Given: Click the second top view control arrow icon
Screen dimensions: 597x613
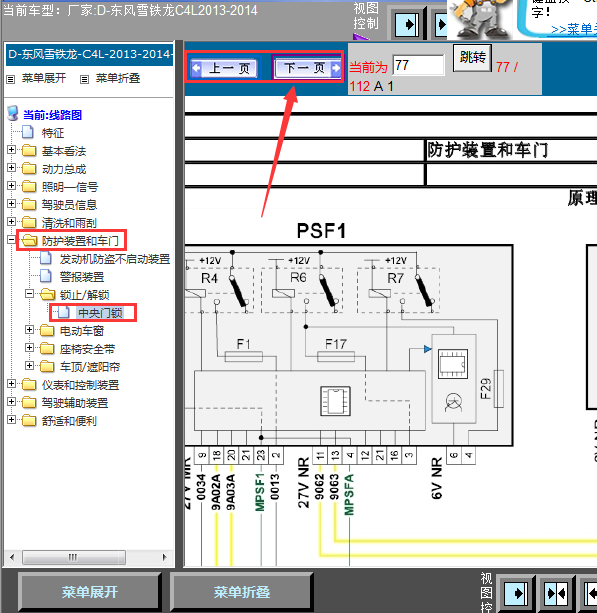Looking at the screenshot, I should click(x=441, y=25).
